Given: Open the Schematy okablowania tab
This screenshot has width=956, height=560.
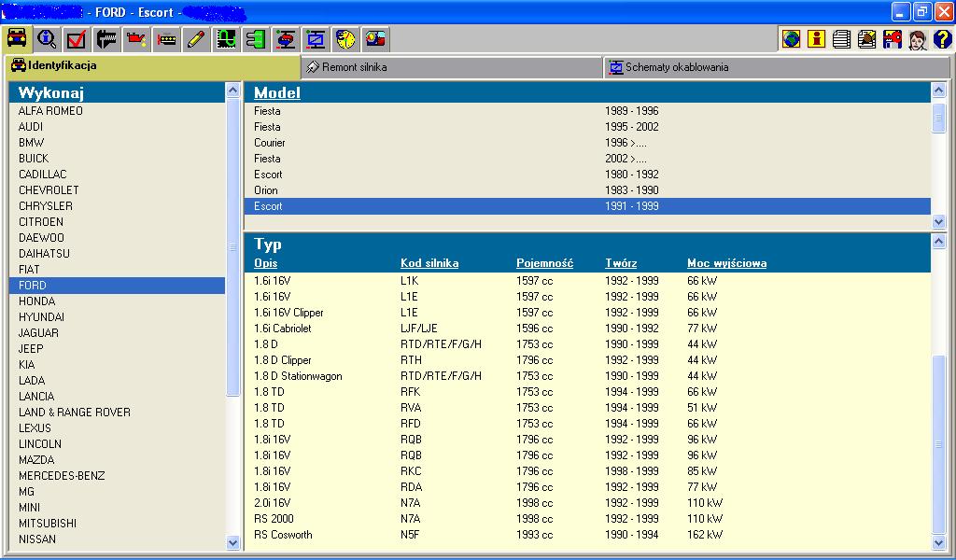Looking at the screenshot, I should [777, 67].
